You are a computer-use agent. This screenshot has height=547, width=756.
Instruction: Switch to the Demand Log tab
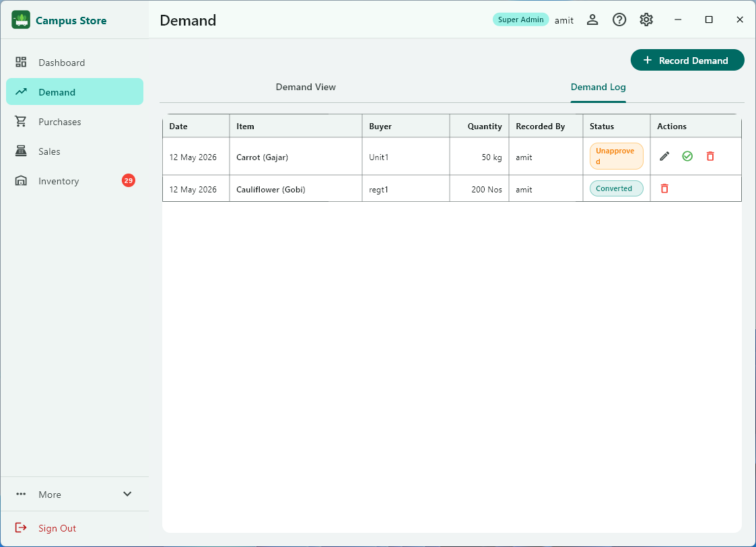[598, 87]
